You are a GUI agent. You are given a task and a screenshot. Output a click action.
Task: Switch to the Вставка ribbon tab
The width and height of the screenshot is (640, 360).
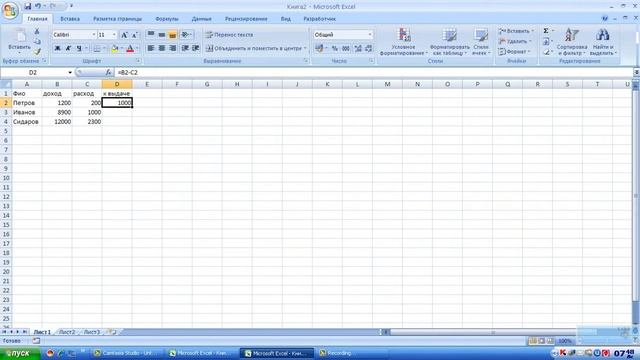(70, 19)
